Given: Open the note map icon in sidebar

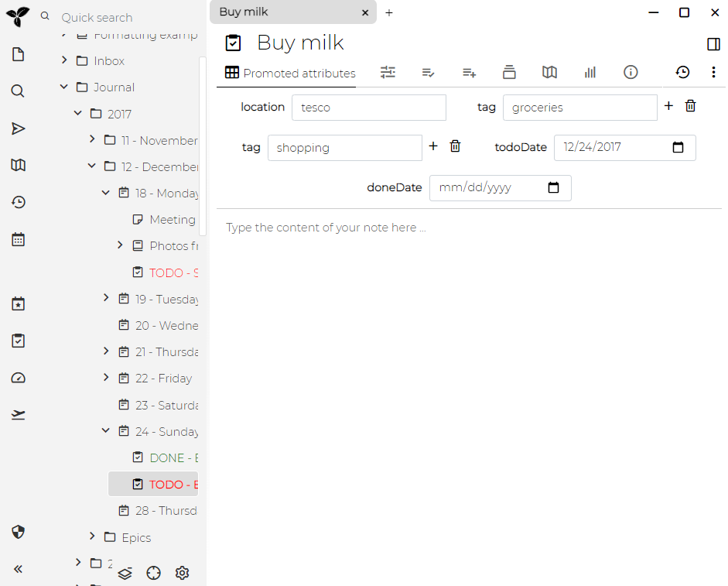Looking at the screenshot, I should 19,165.
